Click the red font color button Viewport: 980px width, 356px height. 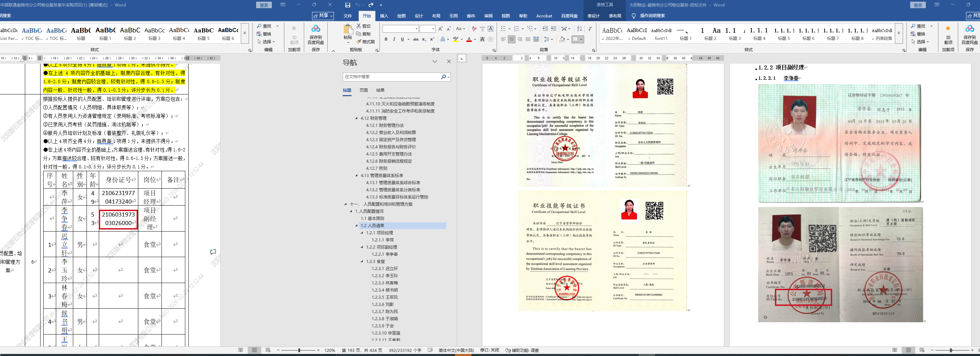[x=469, y=39]
